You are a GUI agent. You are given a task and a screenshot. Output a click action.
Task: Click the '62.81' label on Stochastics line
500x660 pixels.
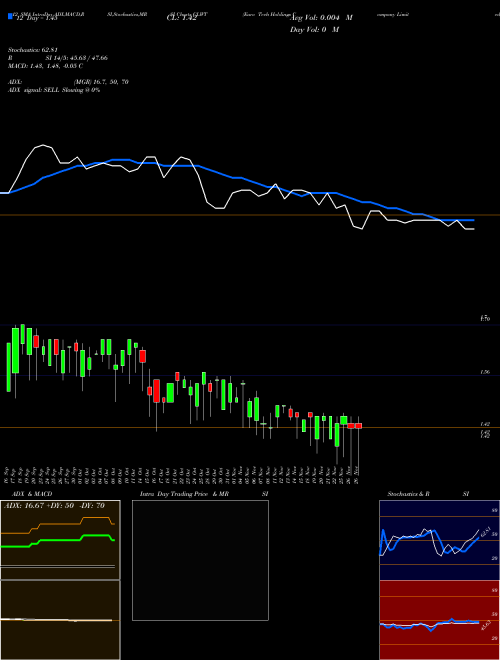point(484,531)
